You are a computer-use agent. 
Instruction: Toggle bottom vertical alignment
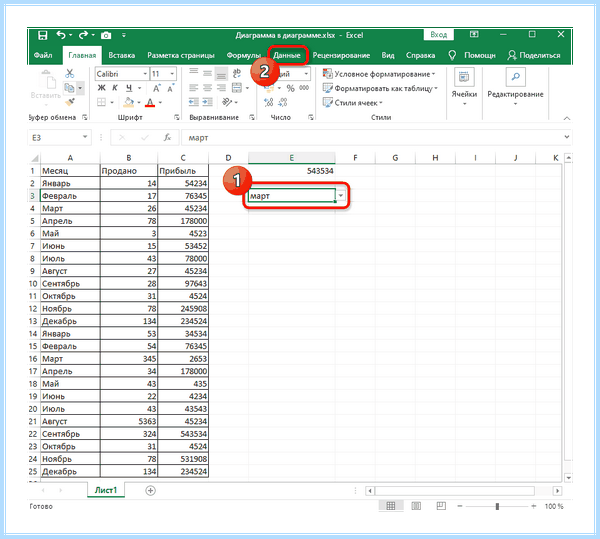221,73
